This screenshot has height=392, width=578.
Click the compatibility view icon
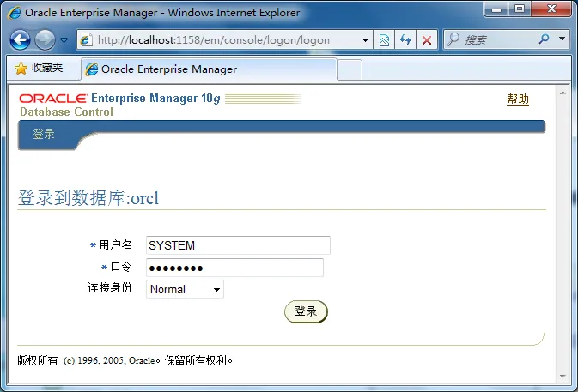point(384,40)
